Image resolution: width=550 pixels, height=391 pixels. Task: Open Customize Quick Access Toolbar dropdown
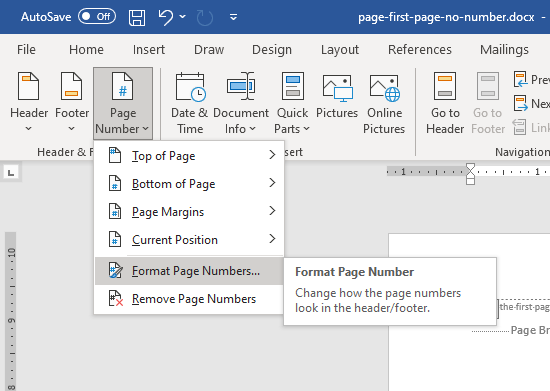pos(233,17)
